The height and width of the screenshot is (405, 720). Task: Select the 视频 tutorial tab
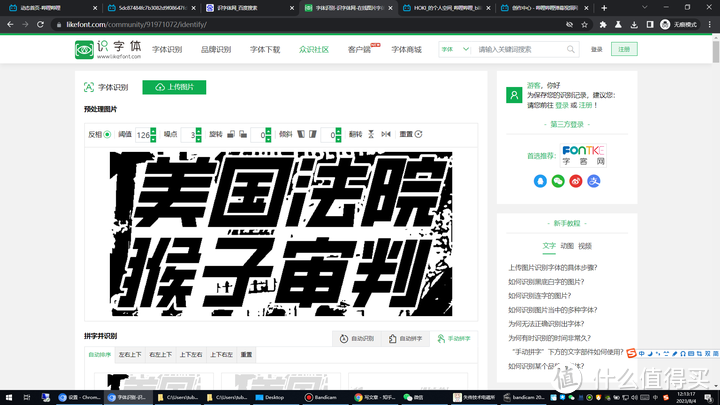585,246
